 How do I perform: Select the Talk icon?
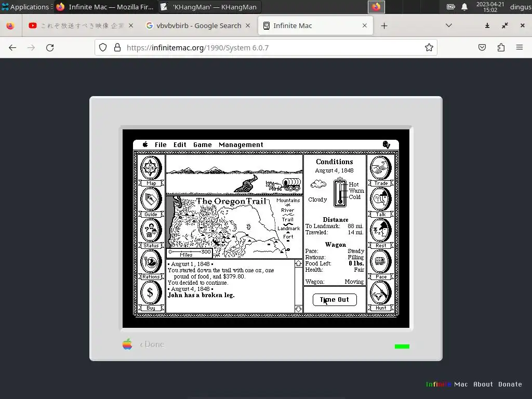pyautogui.click(x=381, y=202)
